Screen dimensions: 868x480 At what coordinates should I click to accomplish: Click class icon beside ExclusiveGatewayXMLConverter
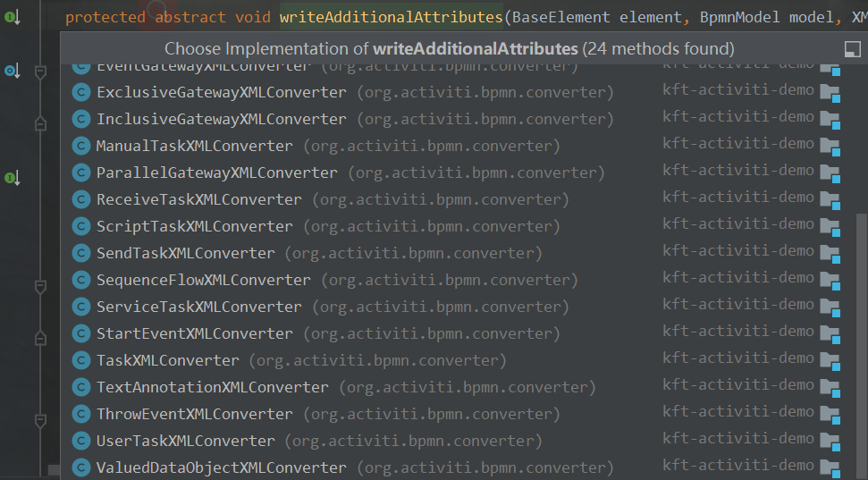tap(81, 92)
